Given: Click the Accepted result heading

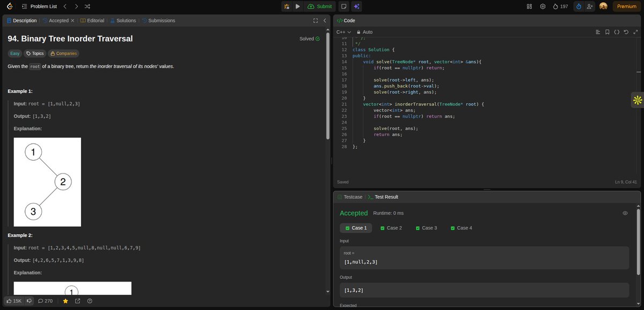Looking at the screenshot, I should pyautogui.click(x=354, y=213).
